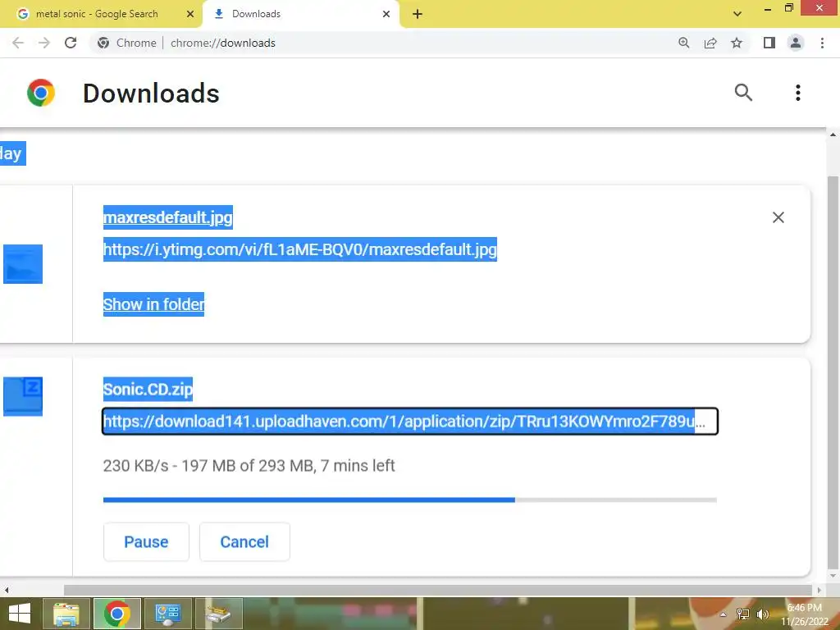Click the Chrome logo beside Downloads
This screenshot has height=630, width=840.
41,93
